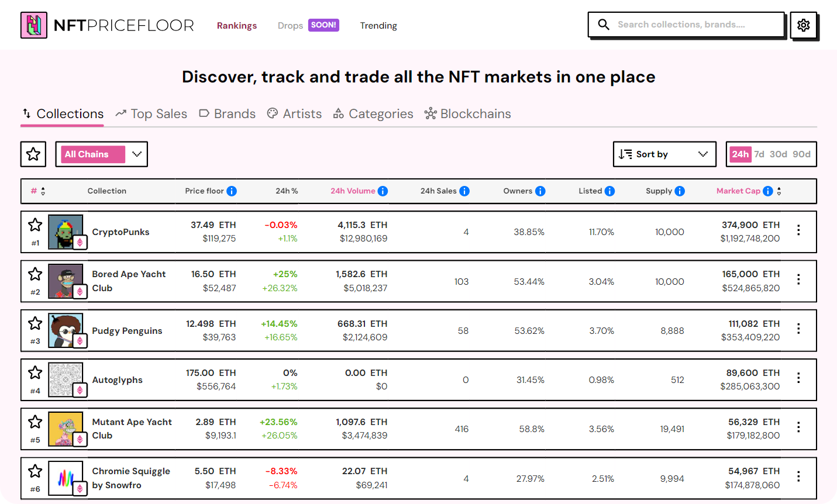Image resolution: width=837 pixels, height=504 pixels.
Task: Open Pudgy Penguins three-dot menu
Action: (798, 329)
